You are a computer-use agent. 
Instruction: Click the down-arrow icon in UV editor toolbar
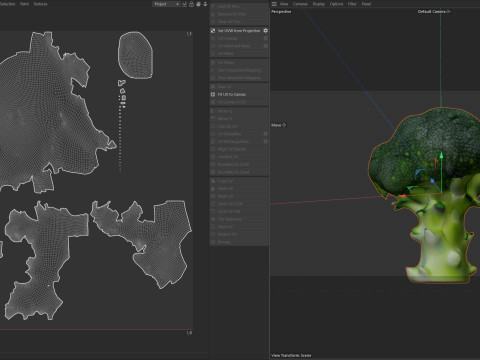tap(205, 4)
